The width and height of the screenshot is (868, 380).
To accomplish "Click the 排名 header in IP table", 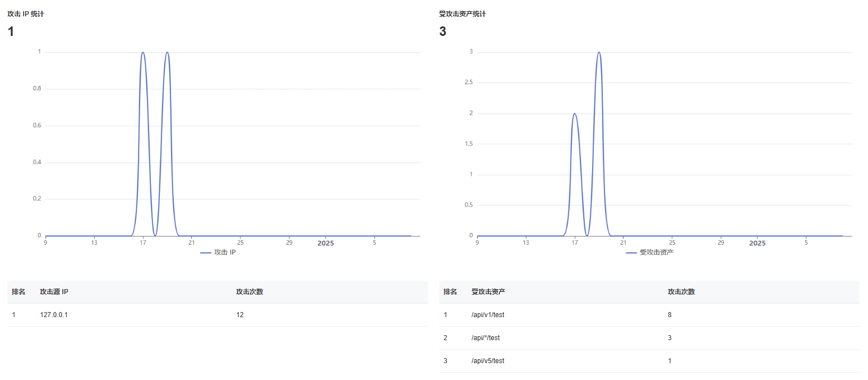I will (x=19, y=292).
